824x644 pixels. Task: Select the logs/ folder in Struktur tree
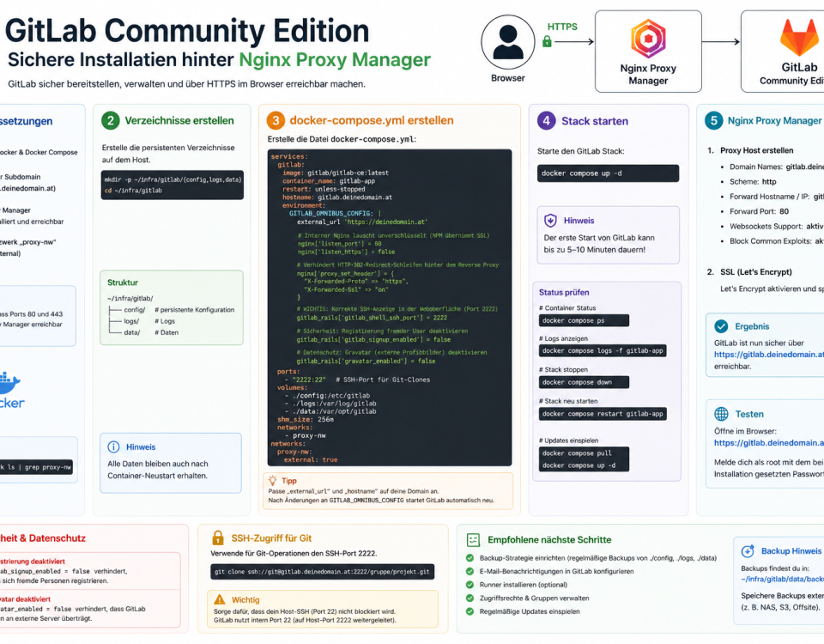(x=131, y=321)
